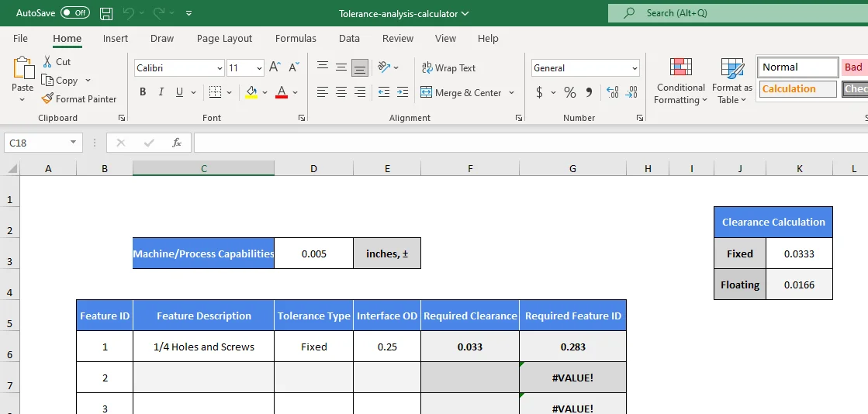
Task: Toggle AutoSave switch
Action: (x=74, y=12)
